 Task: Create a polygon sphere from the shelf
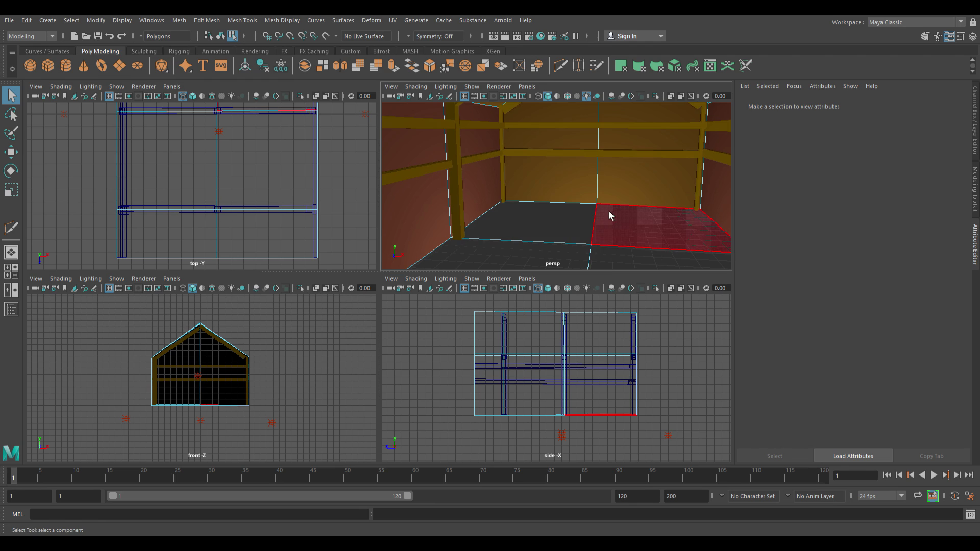pyautogui.click(x=30, y=66)
